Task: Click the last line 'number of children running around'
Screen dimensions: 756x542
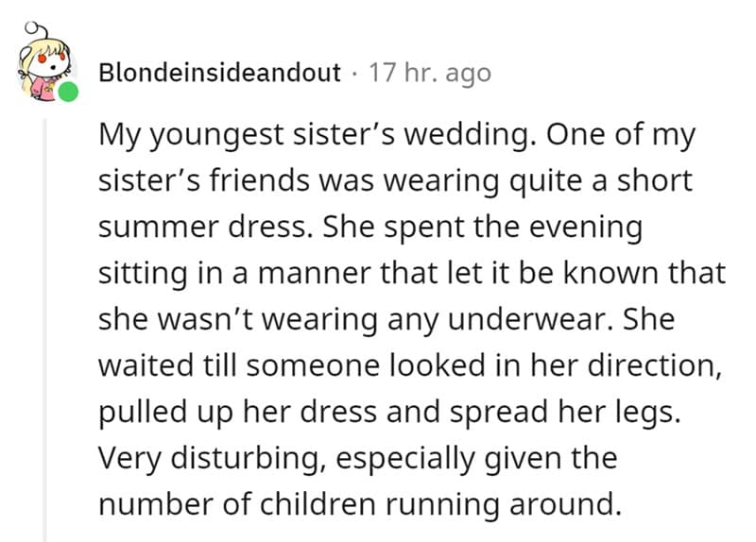Action: (x=359, y=502)
